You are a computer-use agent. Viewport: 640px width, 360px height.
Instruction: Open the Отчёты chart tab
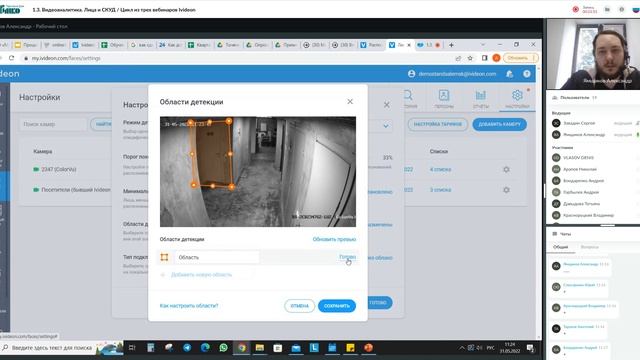(x=481, y=99)
